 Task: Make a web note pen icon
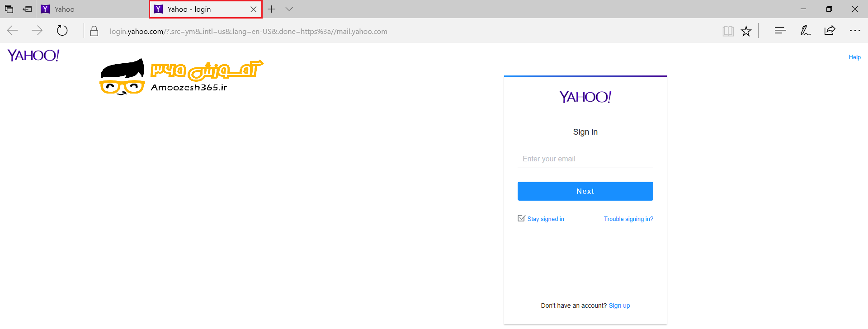[x=805, y=31]
